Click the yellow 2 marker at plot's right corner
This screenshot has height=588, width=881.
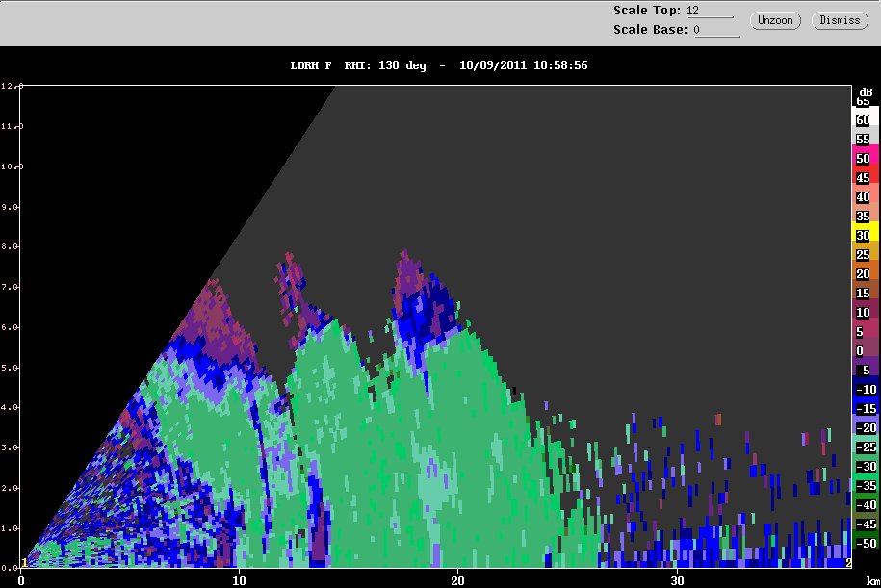[x=847, y=562]
